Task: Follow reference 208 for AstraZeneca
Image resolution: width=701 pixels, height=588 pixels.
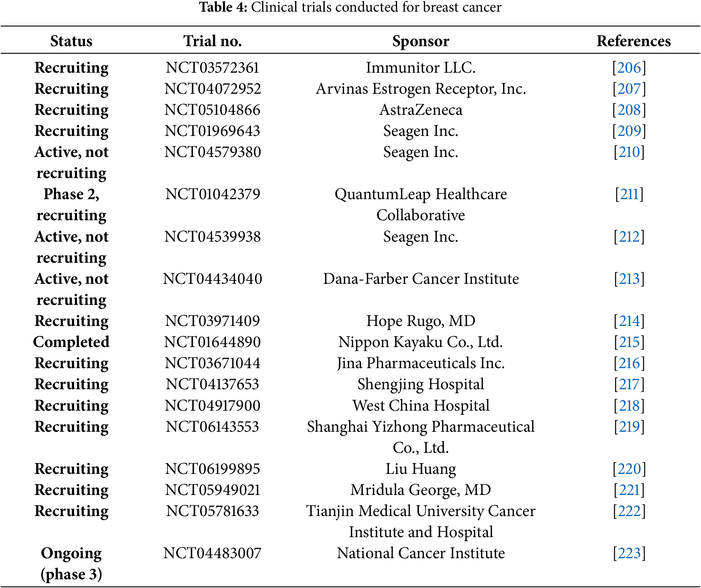Action: coord(629,110)
